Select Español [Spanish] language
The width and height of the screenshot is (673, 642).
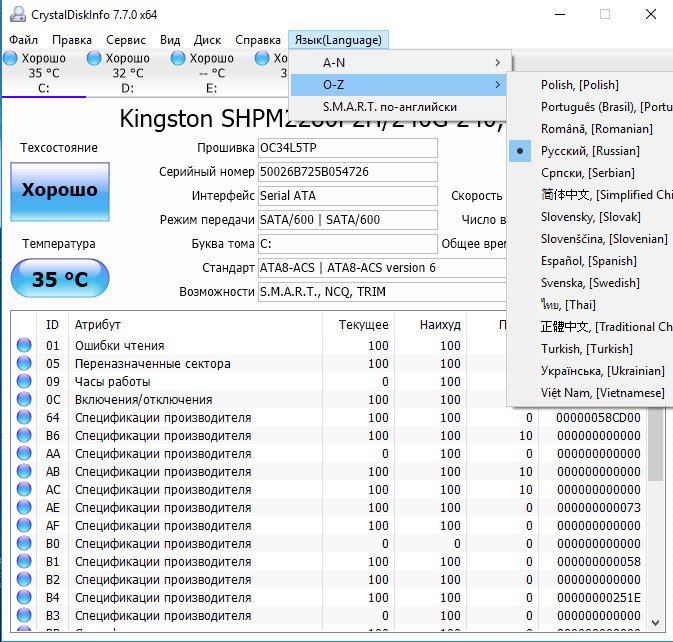pos(591,261)
